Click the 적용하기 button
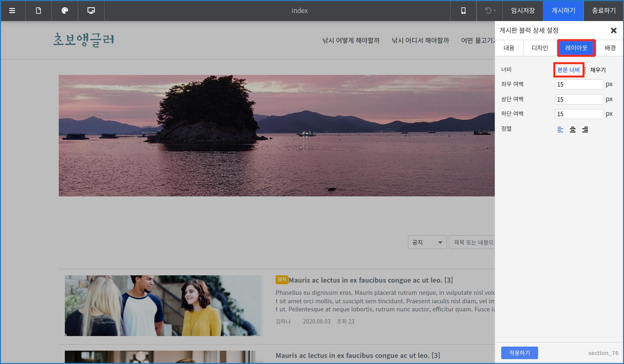Viewport: 624px width, 364px height. click(519, 353)
